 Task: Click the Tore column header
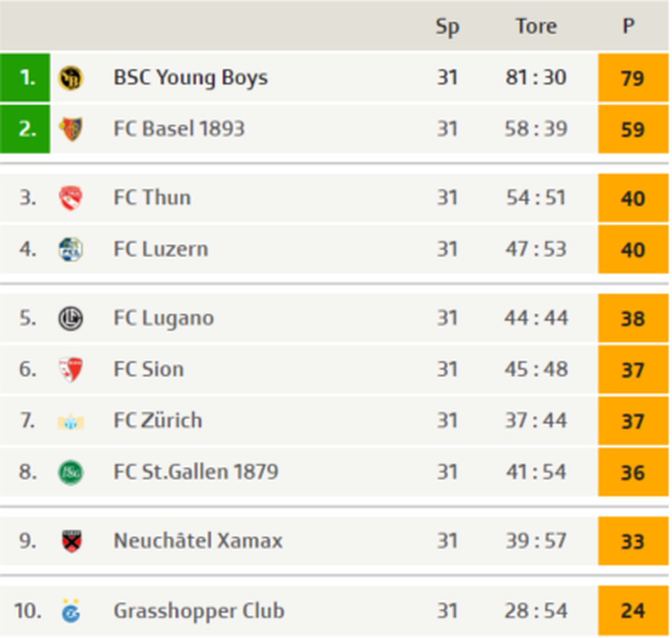click(x=536, y=26)
